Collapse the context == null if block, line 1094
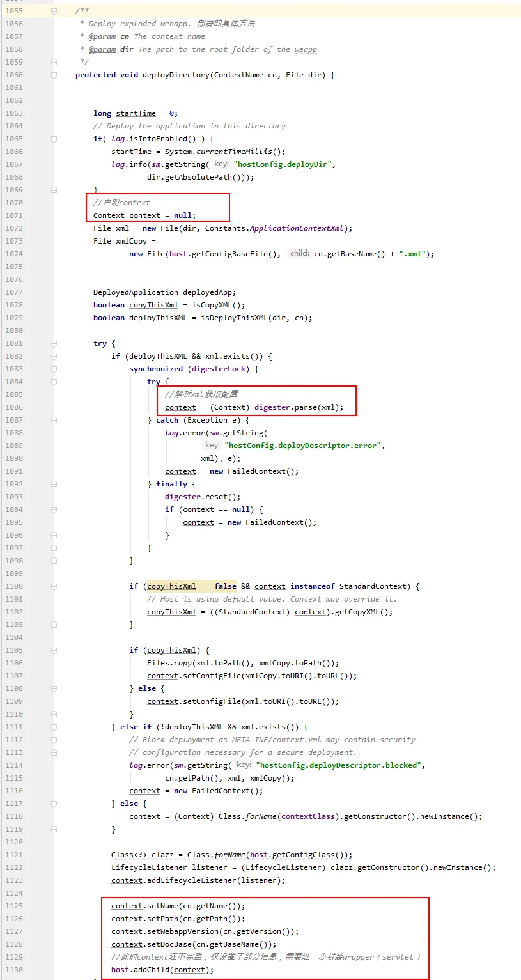This screenshot has width=521, height=980. coord(54,509)
